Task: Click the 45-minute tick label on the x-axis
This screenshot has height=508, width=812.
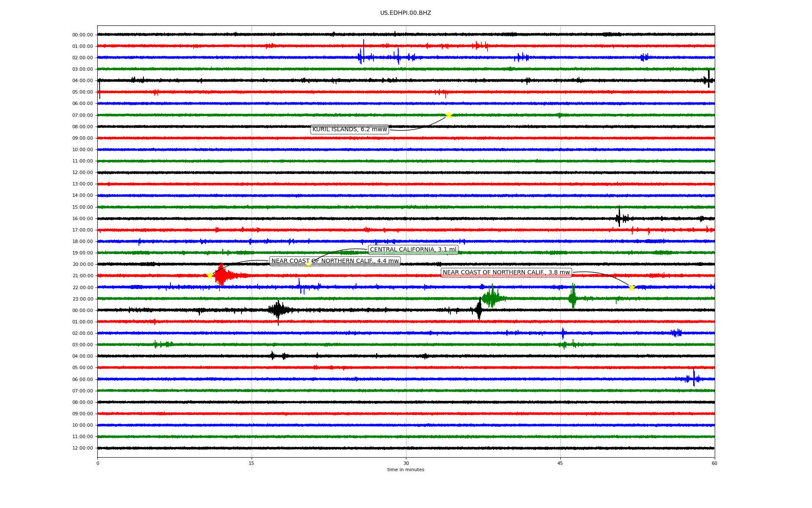Action: click(560, 463)
